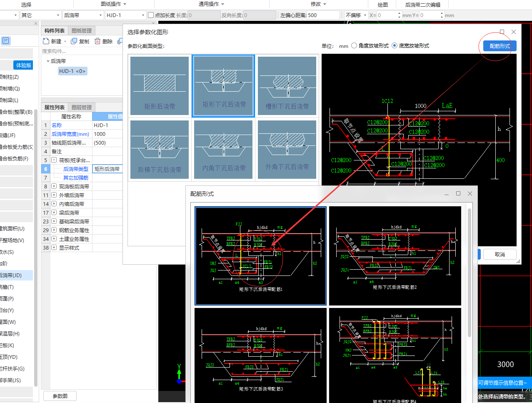Image resolution: width=532 pixels, height=403 pixels.
Task: Open the 修改 ribbon group menu
Action: 318,4
